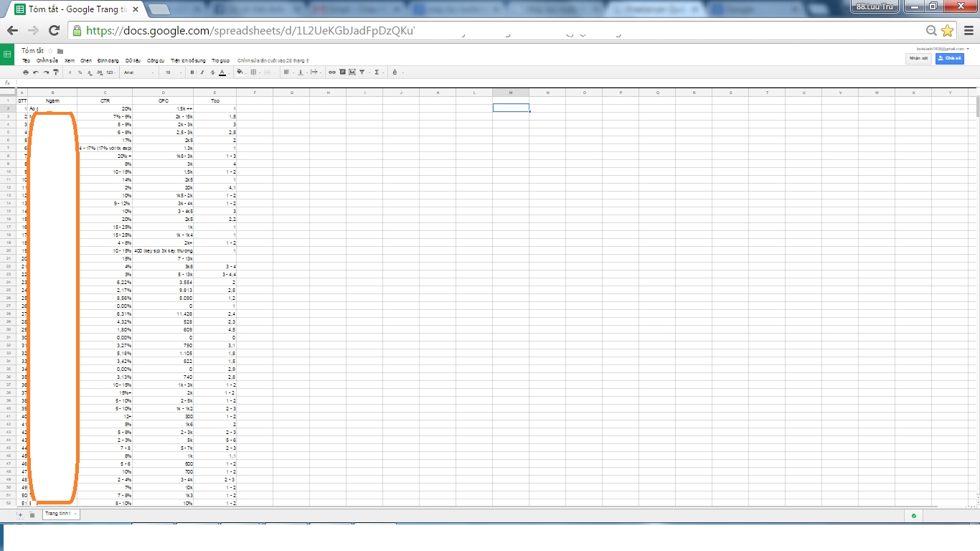This screenshot has width=980, height=551.
Task: Click the increase decimal places icon
Action: tap(100, 72)
